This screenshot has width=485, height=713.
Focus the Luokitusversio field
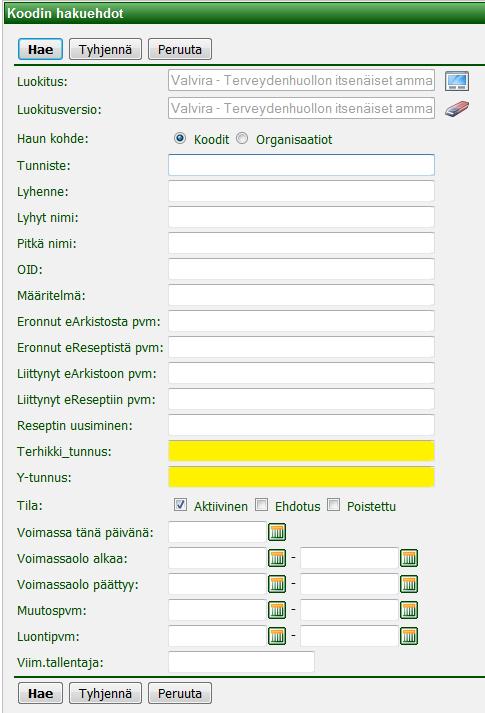coord(301,108)
